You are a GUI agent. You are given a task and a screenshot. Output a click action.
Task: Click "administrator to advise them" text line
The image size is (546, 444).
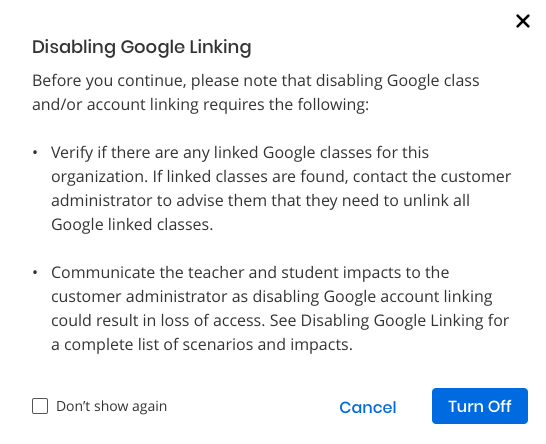(x=260, y=201)
